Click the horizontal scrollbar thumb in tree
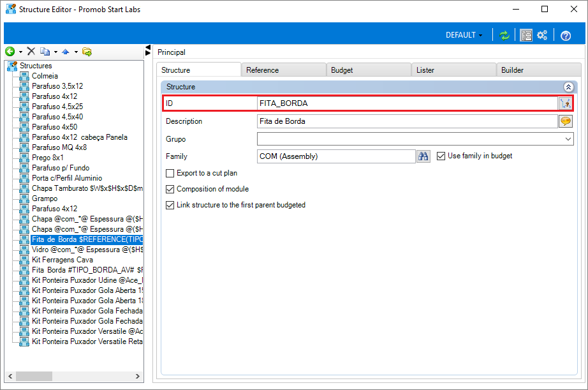The image size is (588, 390). tap(34, 376)
